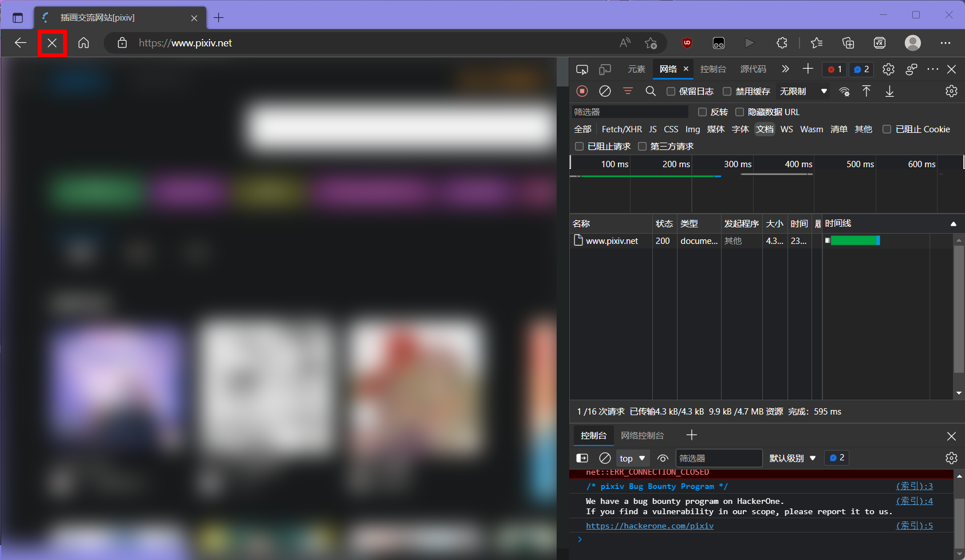This screenshot has height=560, width=965.
Task: Search network requests
Action: pos(651,91)
